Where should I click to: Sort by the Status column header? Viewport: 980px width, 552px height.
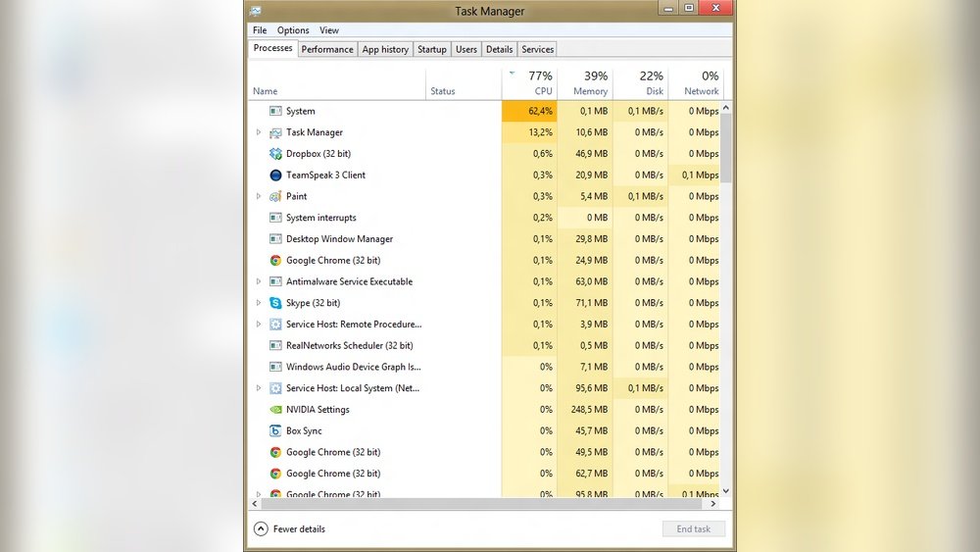click(464, 83)
